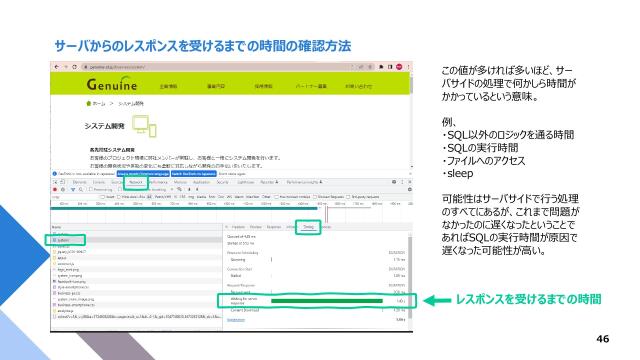Click the clear network log icon
This screenshot has width=640, height=360.
pyautogui.click(x=63, y=189)
